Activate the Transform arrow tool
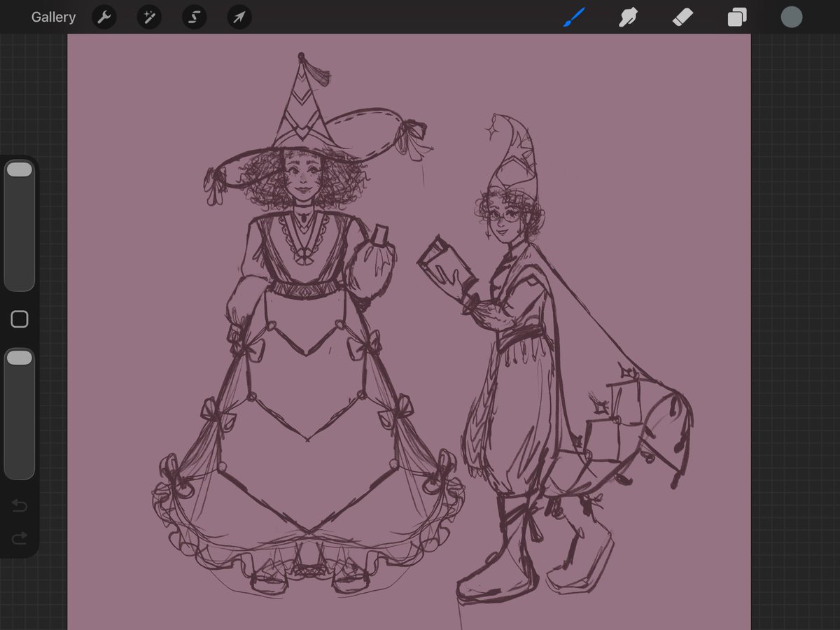Screen dimensions: 840x630 239,17
